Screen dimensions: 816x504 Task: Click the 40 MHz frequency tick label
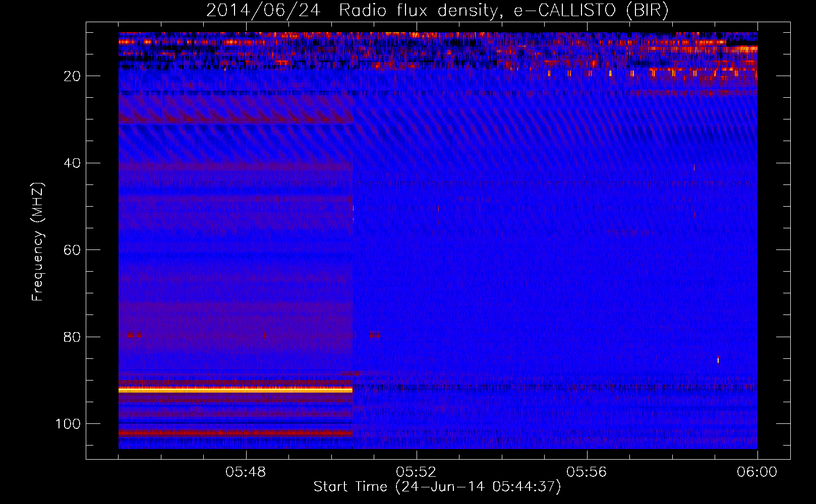click(x=73, y=163)
